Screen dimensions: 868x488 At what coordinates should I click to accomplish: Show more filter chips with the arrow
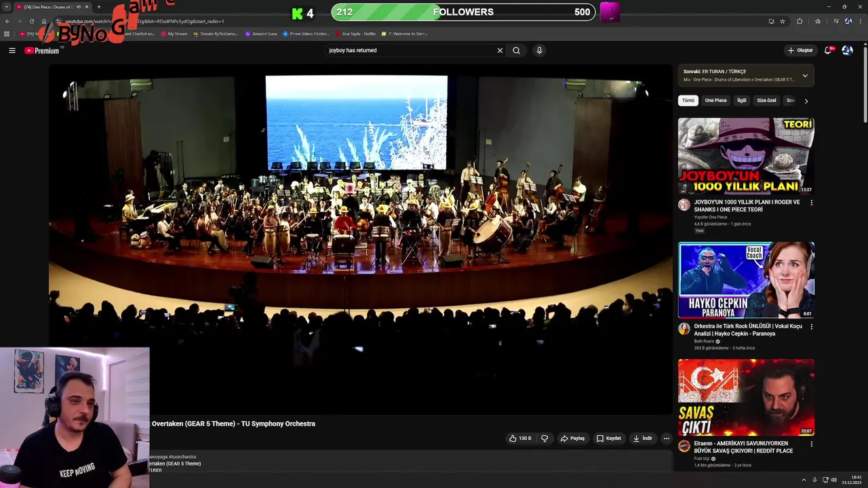coord(806,101)
